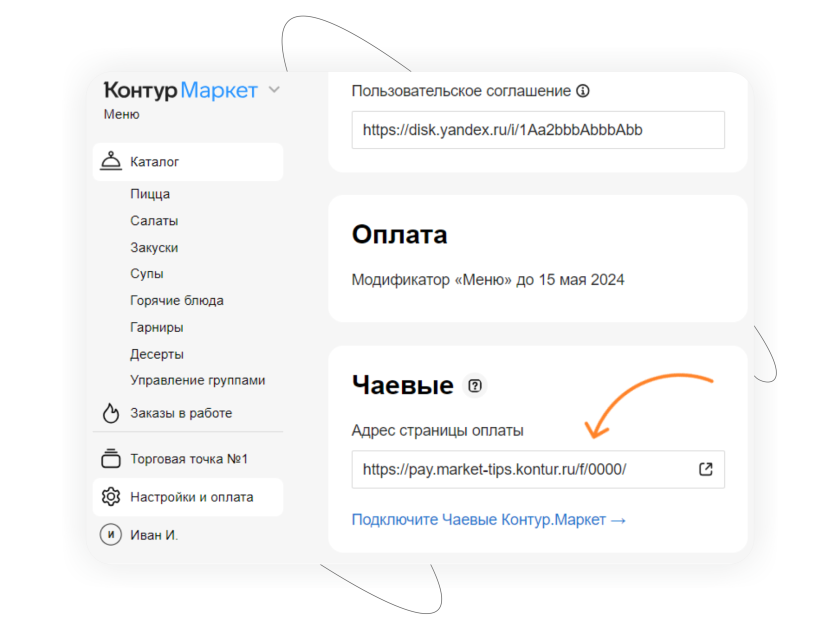Click the Адрес страницы оплаты label
The height and width of the screenshot is (636, 840).
(437, 430)
